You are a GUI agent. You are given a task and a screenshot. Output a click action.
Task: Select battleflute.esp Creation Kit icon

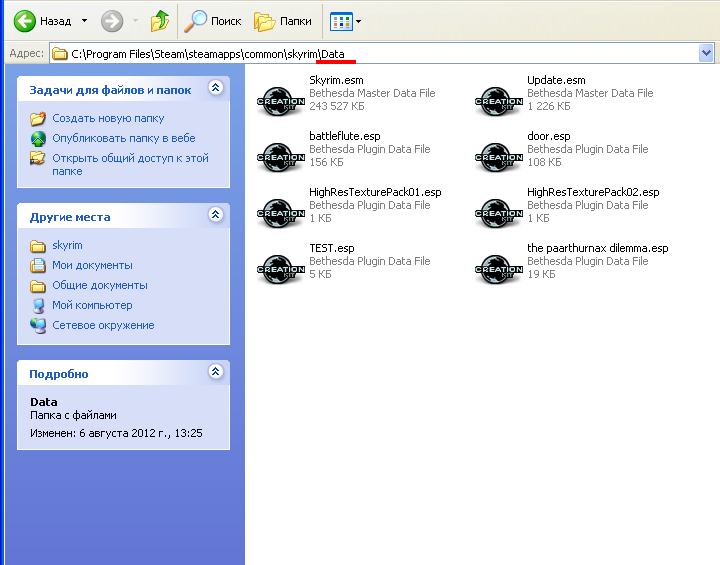[x=281, y=157]
